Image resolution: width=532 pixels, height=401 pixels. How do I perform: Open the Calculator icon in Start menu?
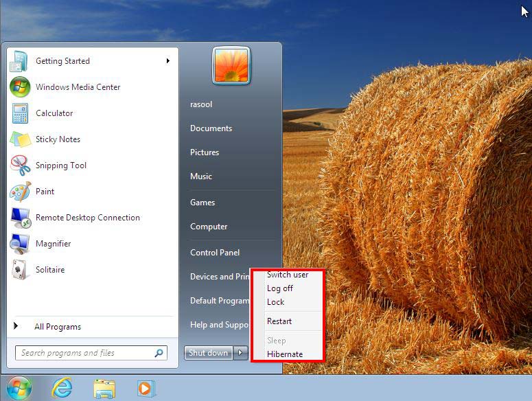(x=19, y=113)
